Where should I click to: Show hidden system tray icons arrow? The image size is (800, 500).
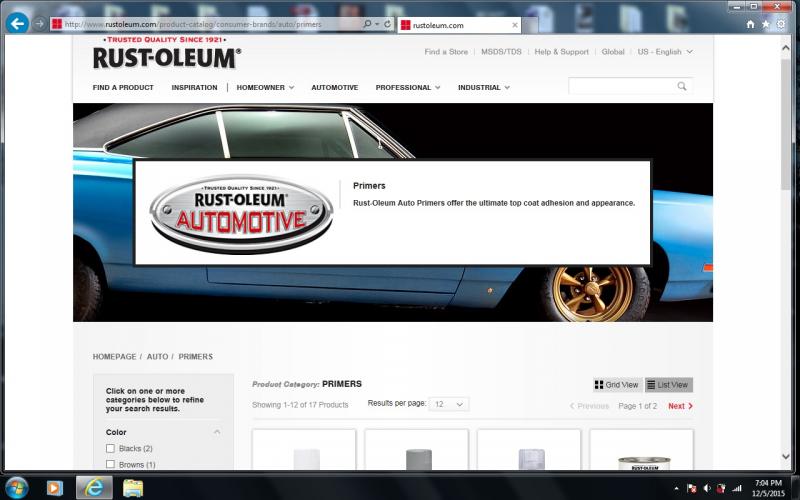pyautogui.click(x=677, y=489)
